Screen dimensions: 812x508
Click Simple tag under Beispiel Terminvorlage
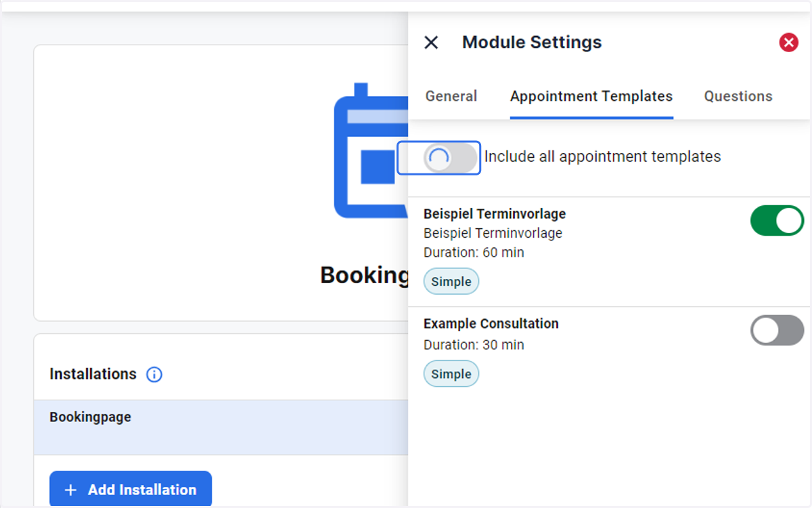[x=451, y=282]
